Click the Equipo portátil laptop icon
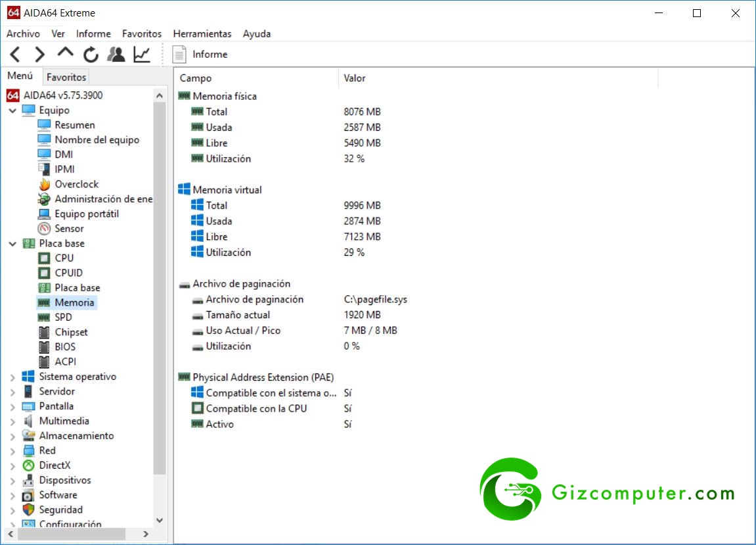This screenshot has width=756, height=545. click(x=45, y=214)
